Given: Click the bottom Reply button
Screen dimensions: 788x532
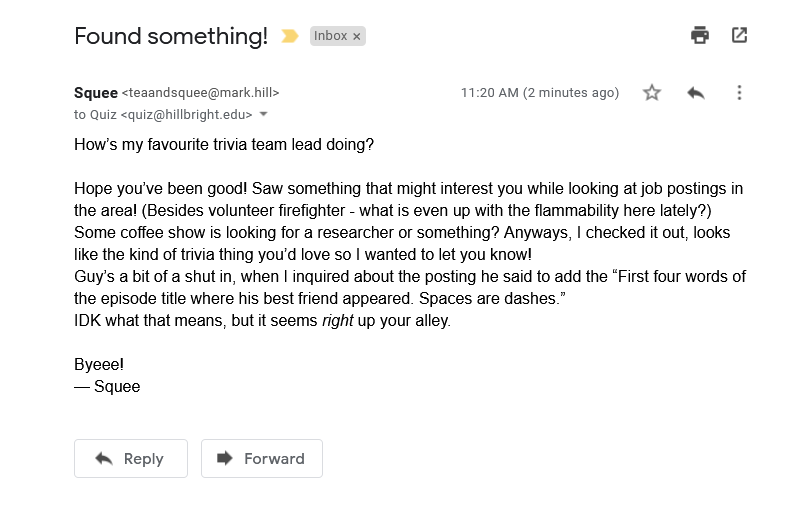Looking at the screenshot, I should 131,458.
